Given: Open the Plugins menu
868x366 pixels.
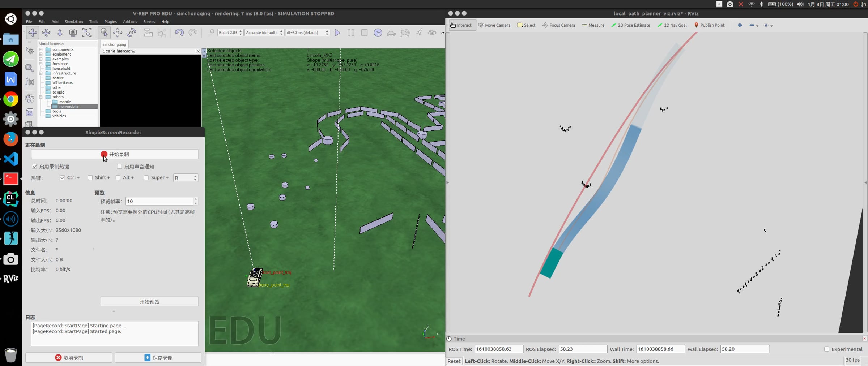Looking at the screenshot, I should (110, 22).
